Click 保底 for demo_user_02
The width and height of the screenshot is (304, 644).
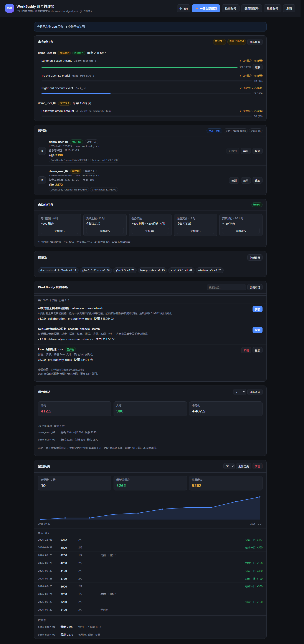tap(258, 180)
